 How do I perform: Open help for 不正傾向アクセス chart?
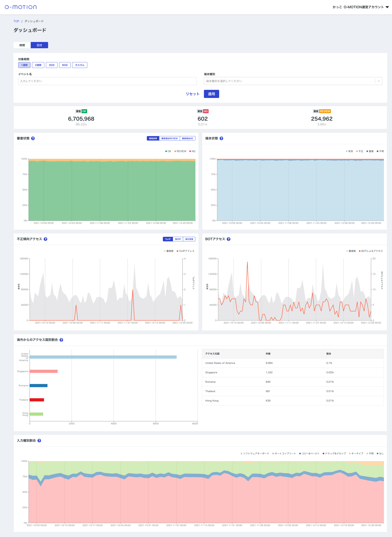pyautogui.click(x=46, y=239)
